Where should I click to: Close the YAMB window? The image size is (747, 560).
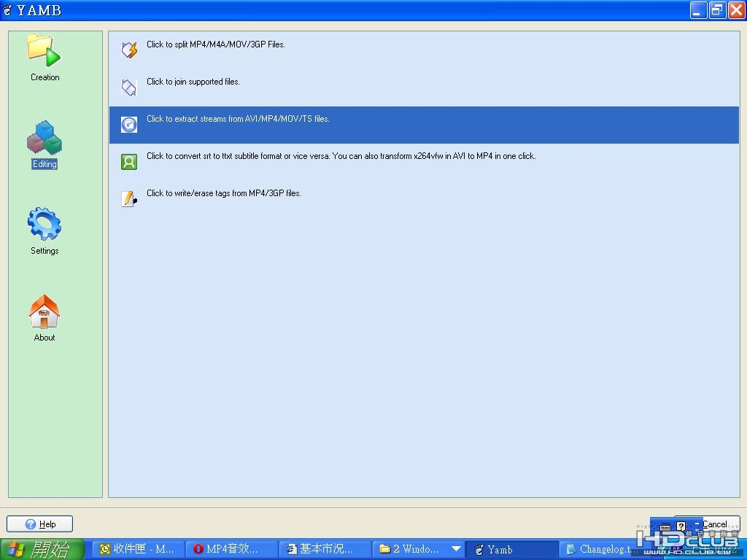[736, 10]
